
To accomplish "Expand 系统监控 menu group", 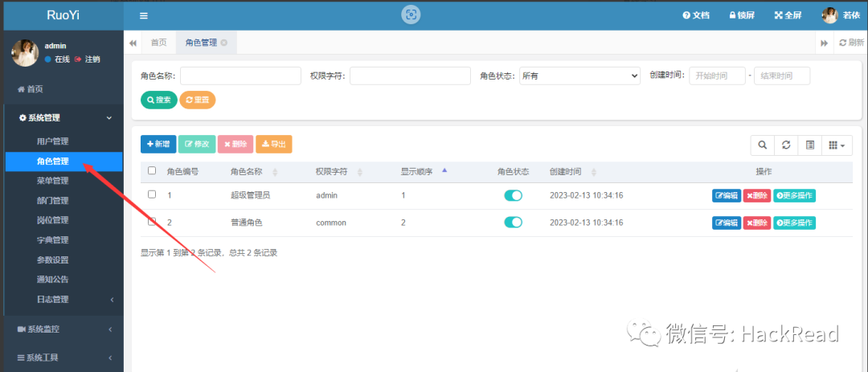I will click(63, 329).
